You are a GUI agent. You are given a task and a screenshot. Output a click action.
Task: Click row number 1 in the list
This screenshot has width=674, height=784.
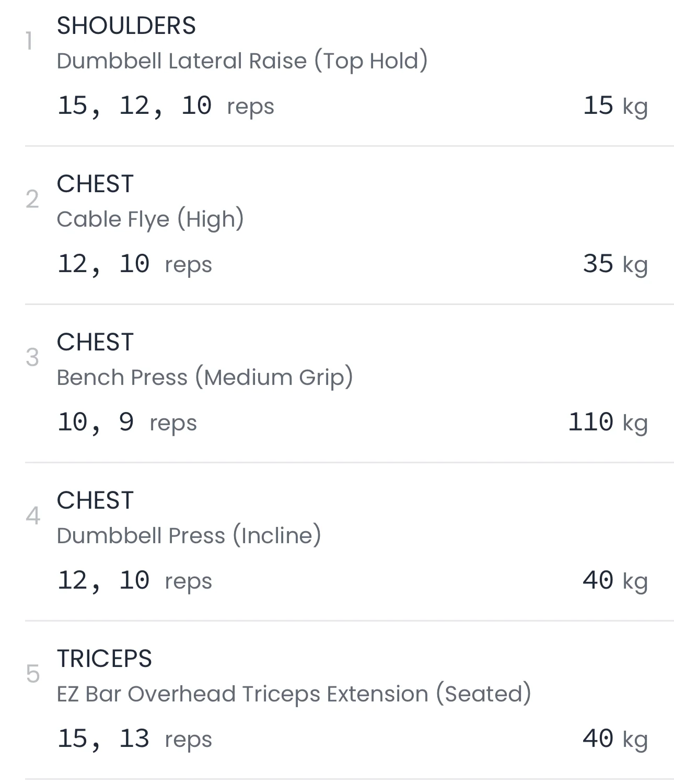(x=30, y=41)
